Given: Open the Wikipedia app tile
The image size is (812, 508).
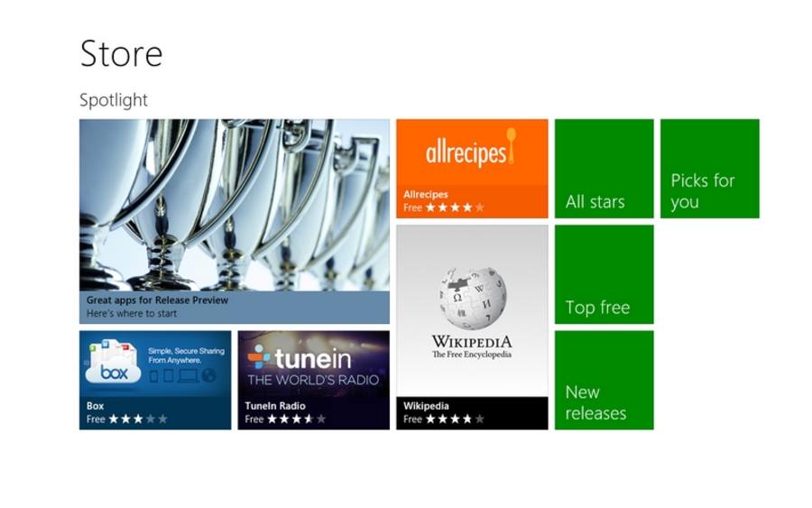Looking at the screenshot, I should coord(472,327).
